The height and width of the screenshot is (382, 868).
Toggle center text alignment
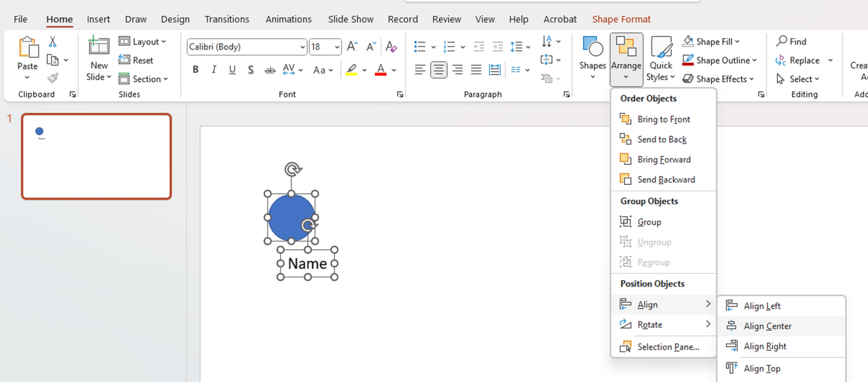438,70
